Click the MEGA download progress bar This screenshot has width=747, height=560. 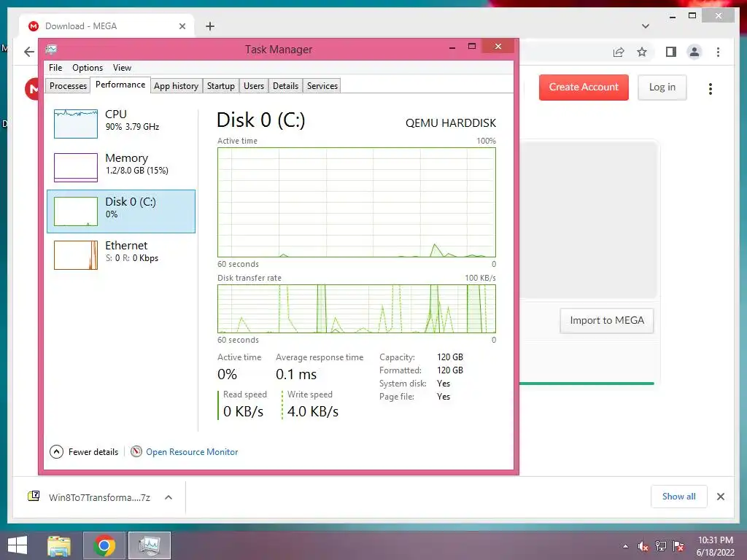[x=587, y=384]
